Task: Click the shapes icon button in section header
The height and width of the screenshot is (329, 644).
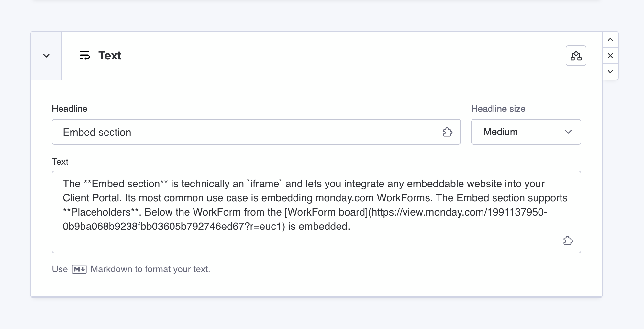Action: pyautogui.click(x=576, y=56)
